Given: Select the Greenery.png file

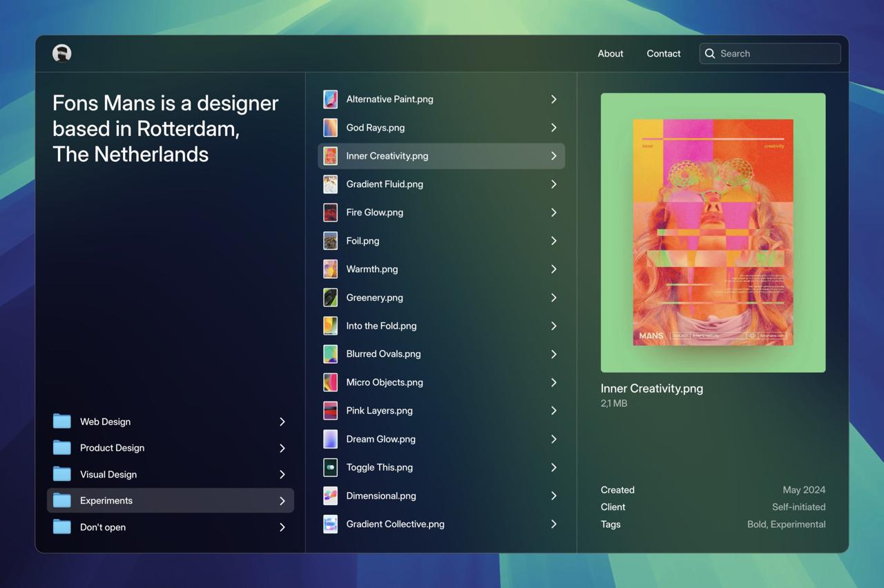Looking at the screenshot, I should 374,297.
